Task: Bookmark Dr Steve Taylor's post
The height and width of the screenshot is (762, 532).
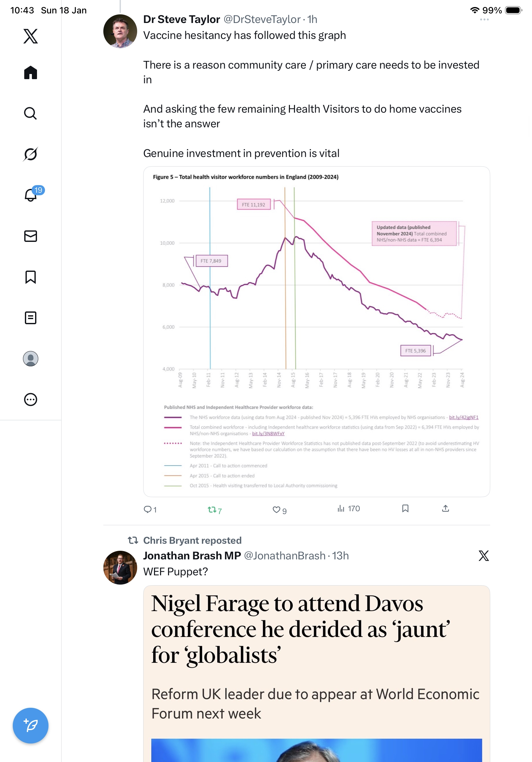Action: (405, 508)
